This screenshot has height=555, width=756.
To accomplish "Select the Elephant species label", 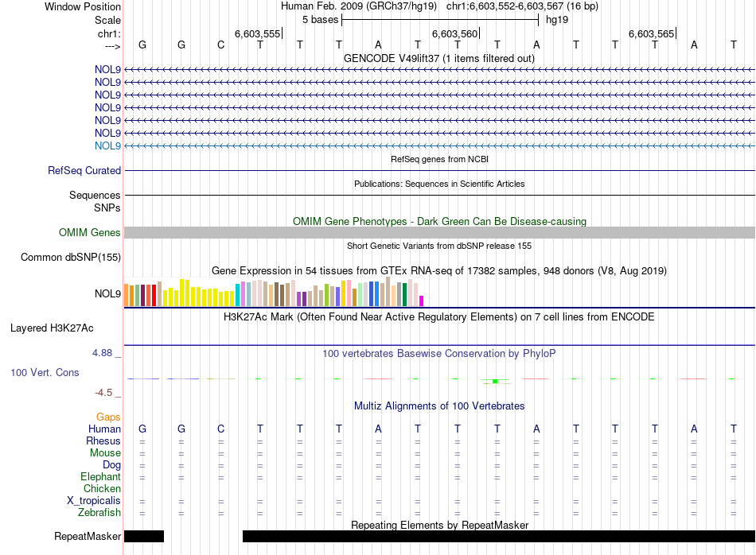I will 100,476.
